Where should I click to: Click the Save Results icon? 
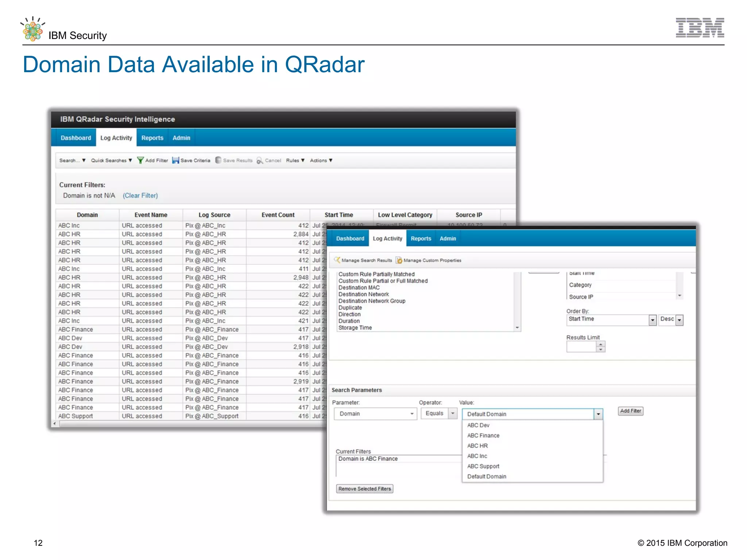(218, 160)
